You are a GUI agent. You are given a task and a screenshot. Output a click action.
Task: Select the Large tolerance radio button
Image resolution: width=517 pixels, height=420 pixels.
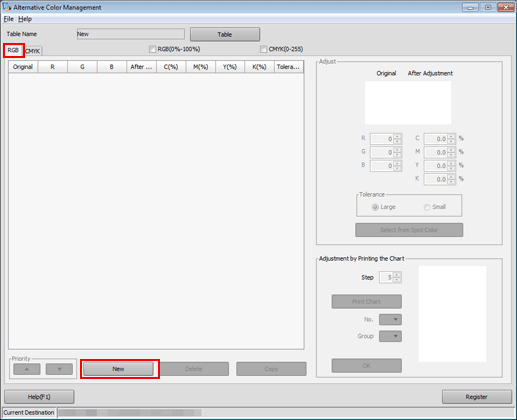pyautogui.click(x=375, y=207)
